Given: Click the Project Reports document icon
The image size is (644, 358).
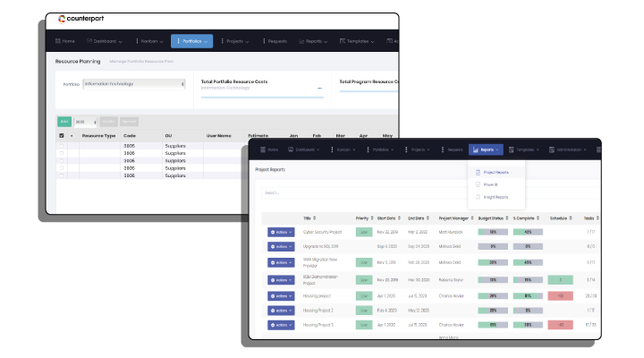Looking at the screenshot, I should click(x=479, y=172).
